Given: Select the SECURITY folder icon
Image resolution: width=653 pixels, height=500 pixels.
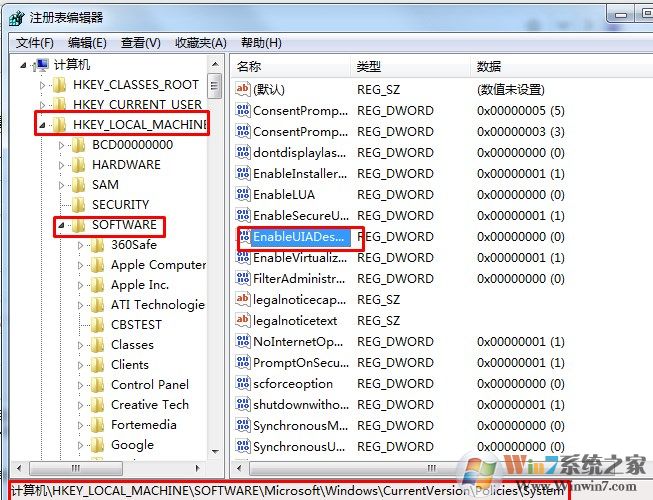Looking at the screenshot, I should 79,204.
